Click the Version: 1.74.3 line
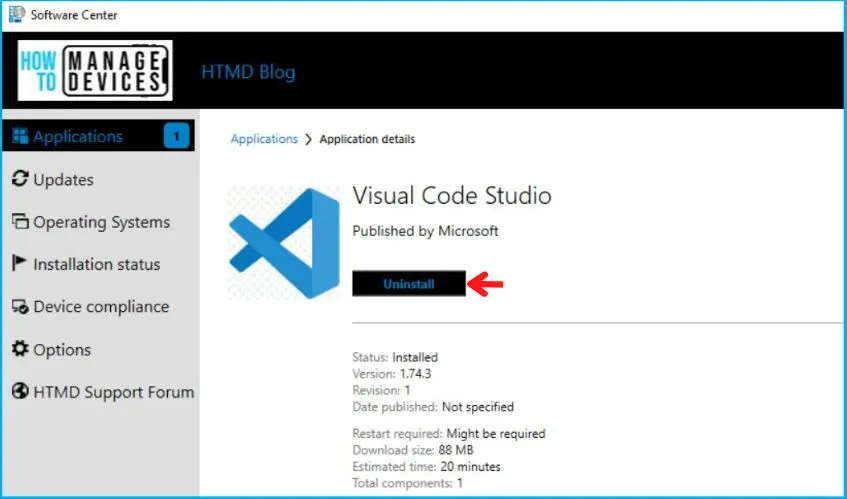847x499 pixels. click(392, 374)
